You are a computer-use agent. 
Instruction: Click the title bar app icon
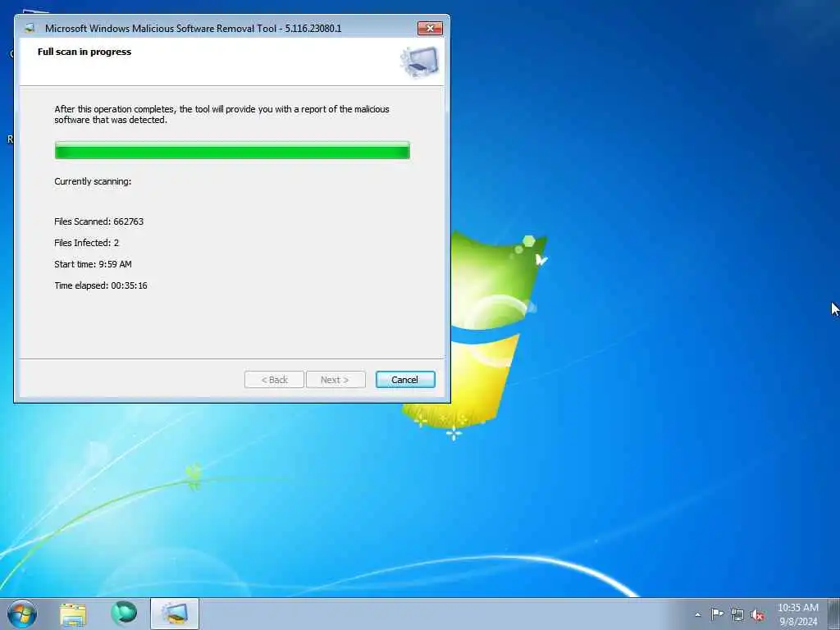tap(30, 28)
